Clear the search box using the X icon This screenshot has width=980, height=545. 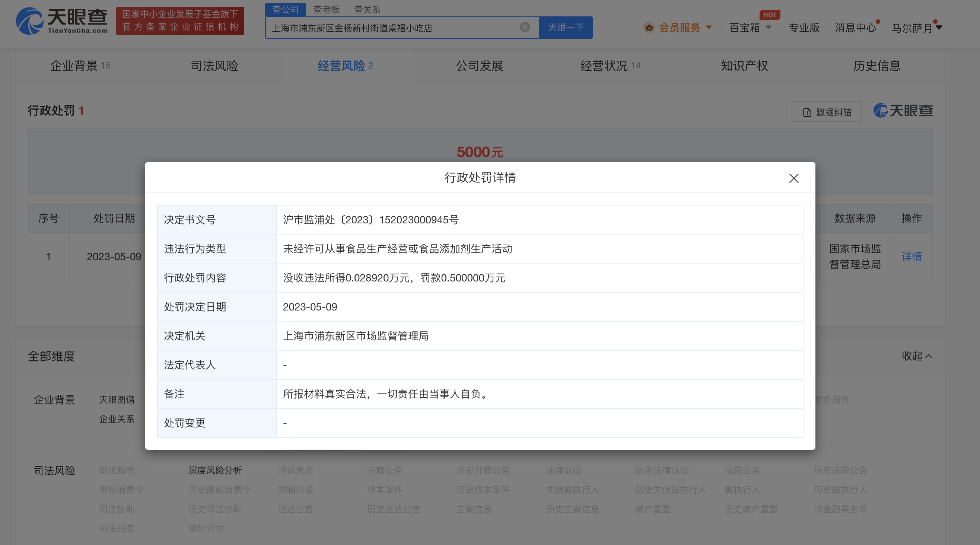point(525,27)
